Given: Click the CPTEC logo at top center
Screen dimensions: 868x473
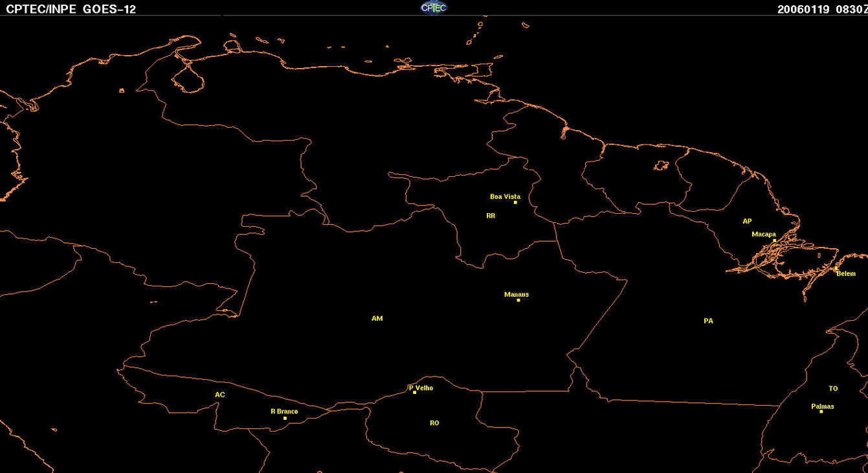Looking at the screenshot, I should click(434, 8).
